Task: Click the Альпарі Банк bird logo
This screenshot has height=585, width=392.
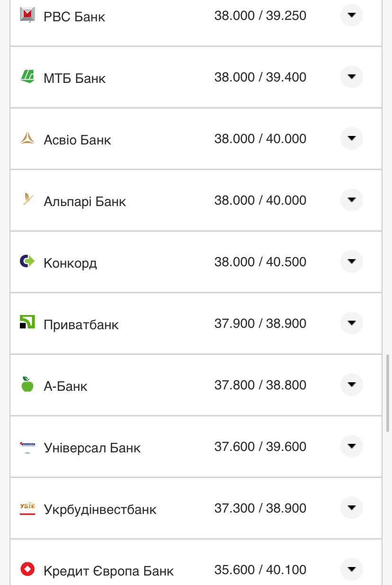Action: 27,199
